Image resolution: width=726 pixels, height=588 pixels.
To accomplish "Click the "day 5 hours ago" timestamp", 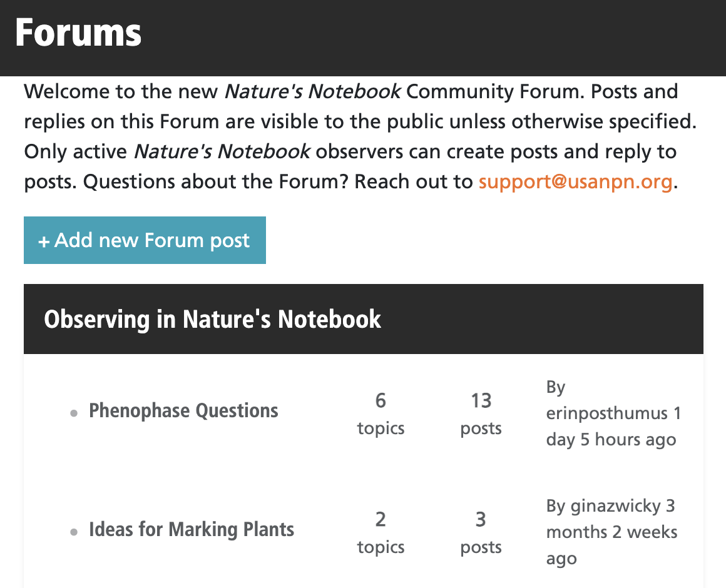I will (x=611, y=440).
